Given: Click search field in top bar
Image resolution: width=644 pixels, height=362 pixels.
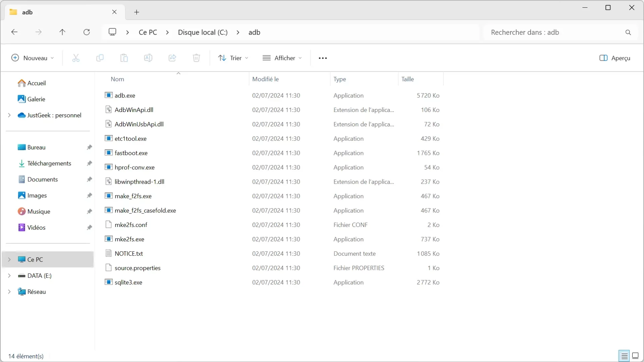Looking at the screenshot, I should [x=557, y=32].
